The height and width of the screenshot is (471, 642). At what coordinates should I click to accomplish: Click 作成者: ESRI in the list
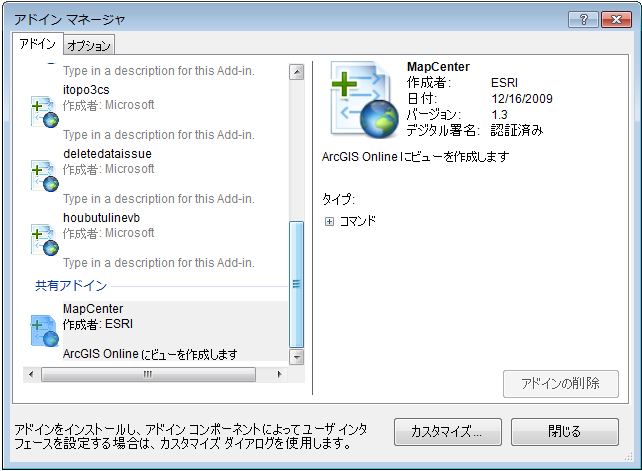pos(98,324)
